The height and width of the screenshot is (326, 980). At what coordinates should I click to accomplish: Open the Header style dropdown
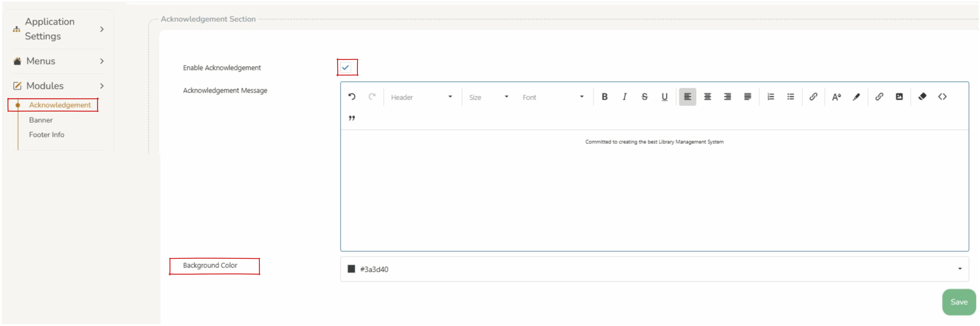[421, 97]
